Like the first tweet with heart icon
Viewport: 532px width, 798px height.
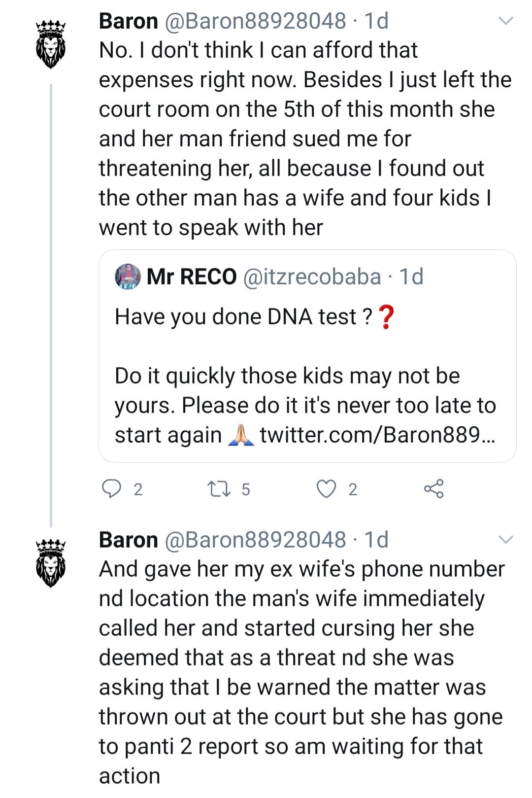(326, 488)
